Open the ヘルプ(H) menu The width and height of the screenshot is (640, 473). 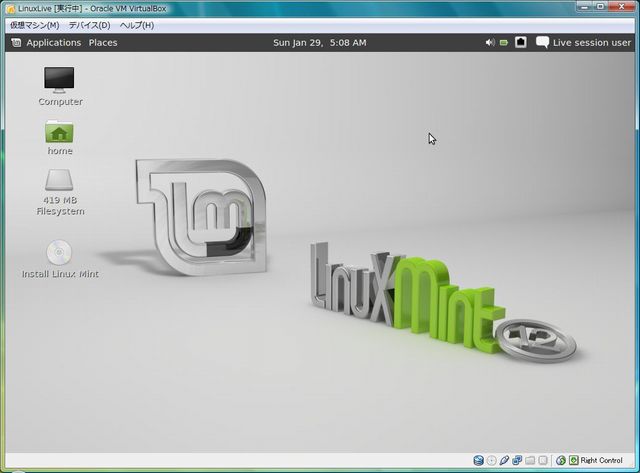coord(137,24)
